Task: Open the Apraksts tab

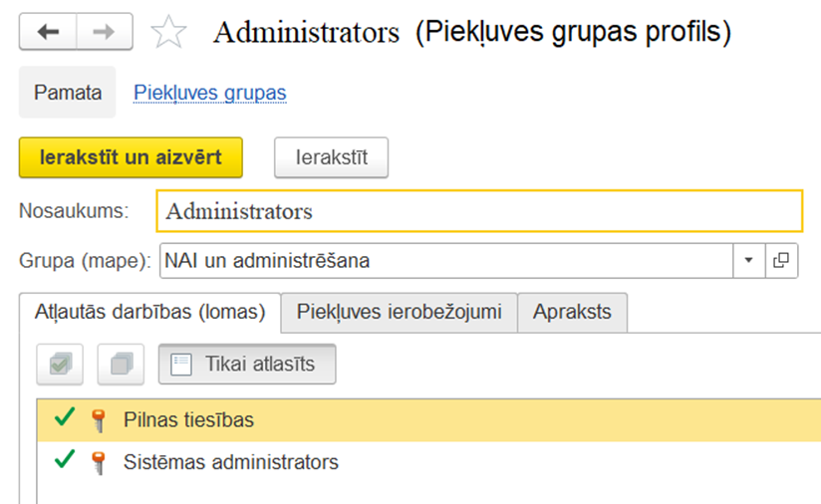Action: pos(572,313)
